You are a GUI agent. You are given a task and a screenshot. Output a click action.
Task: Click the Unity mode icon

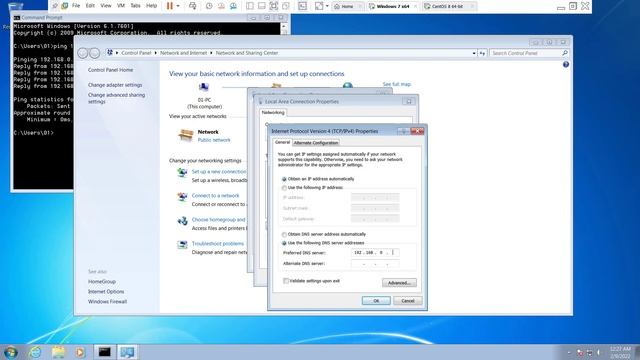click(286, 6)
